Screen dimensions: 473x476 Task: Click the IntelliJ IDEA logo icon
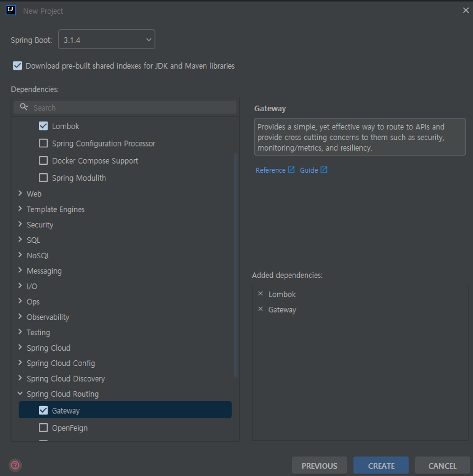point(11,10)
